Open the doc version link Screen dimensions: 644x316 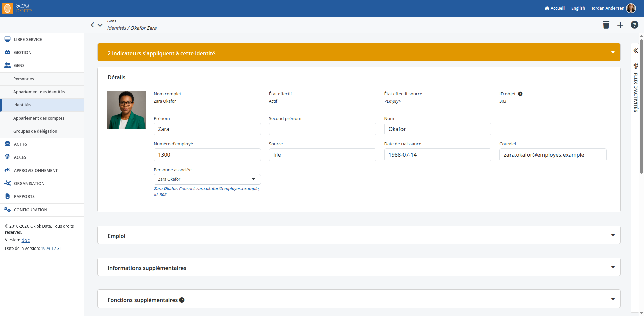[25, 240]
